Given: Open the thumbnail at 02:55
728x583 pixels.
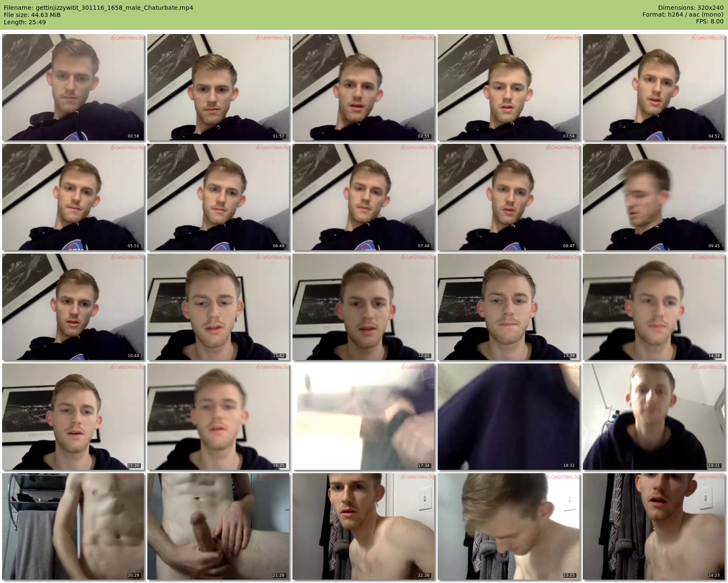Looking at the screenshot, I should (x=364, y=87).
